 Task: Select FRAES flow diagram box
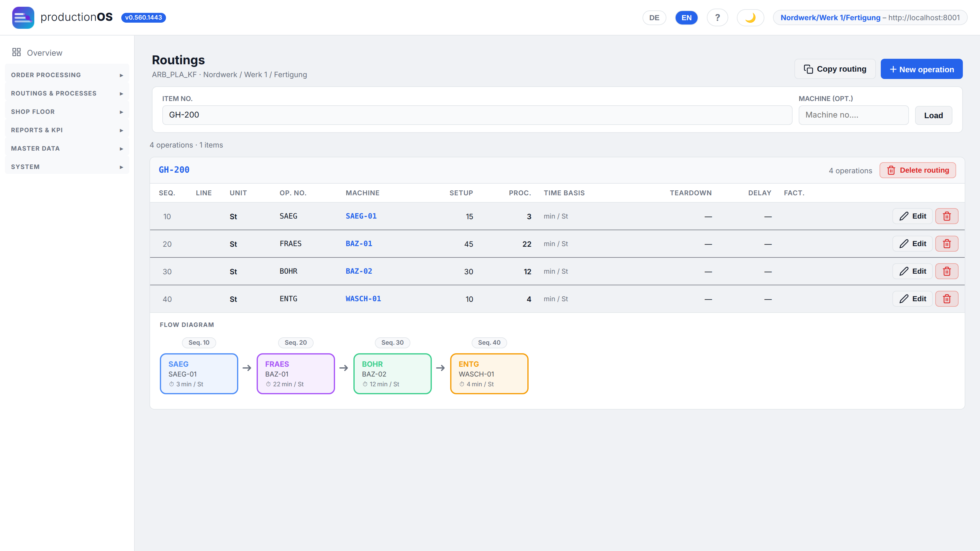click(x=296, y=374)
